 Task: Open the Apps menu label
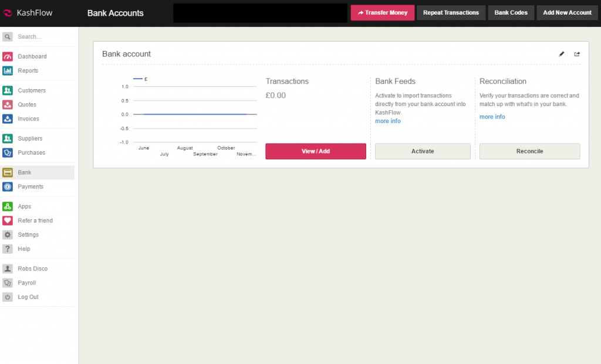coord(25,207)
